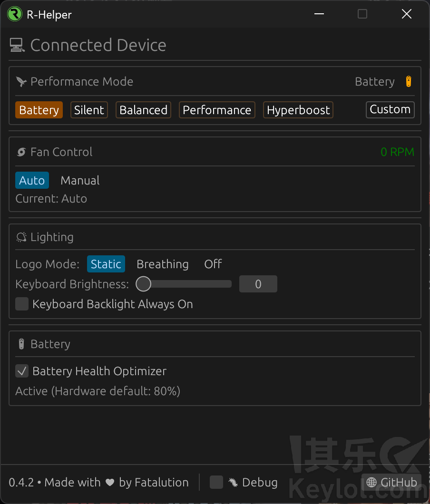Enable Keyboard Backlight Always On checkbox

coord(22,304)
